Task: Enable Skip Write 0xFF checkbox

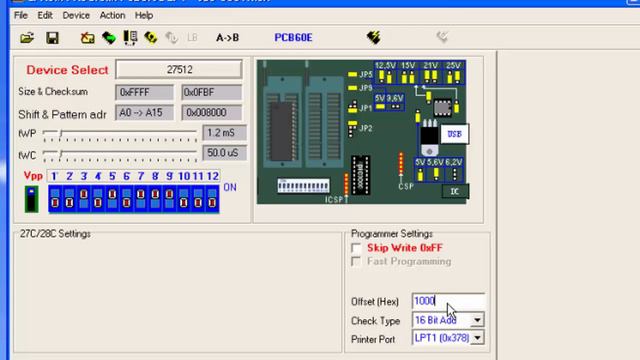Action: [356, 248]
